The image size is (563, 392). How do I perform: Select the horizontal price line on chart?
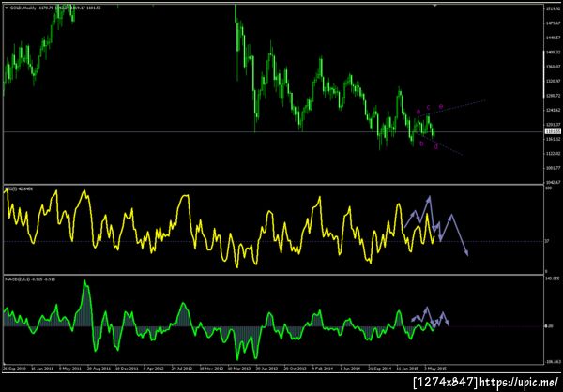coord(273,131)
